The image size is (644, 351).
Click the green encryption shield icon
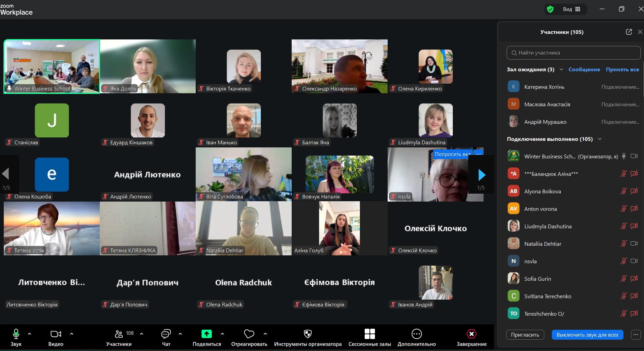click(x=550, y=9)
